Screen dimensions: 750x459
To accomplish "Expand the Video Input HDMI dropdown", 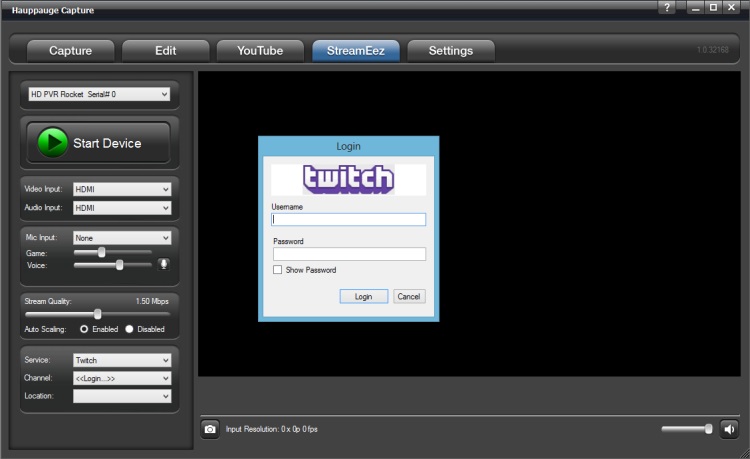I will point(122,189).
